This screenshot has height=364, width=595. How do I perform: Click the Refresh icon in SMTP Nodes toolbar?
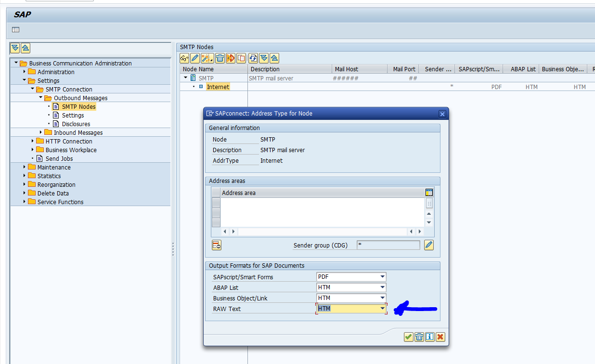(254, 58)
